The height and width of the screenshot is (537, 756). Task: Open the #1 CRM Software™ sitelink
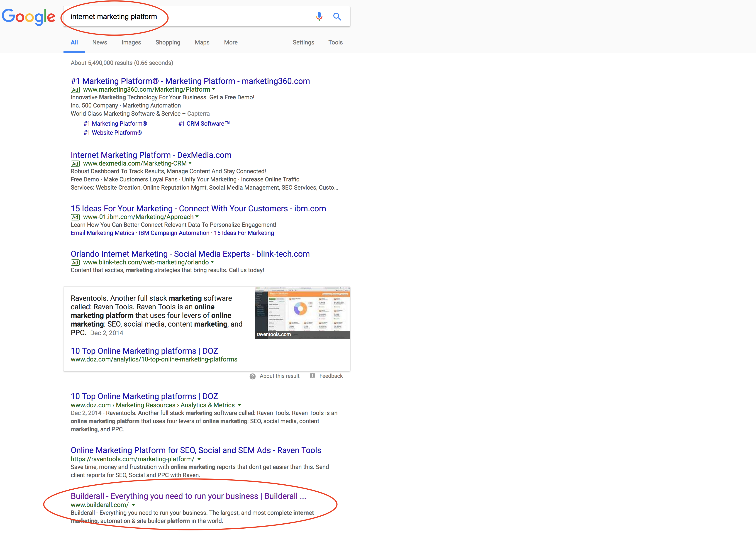point(204,124)
